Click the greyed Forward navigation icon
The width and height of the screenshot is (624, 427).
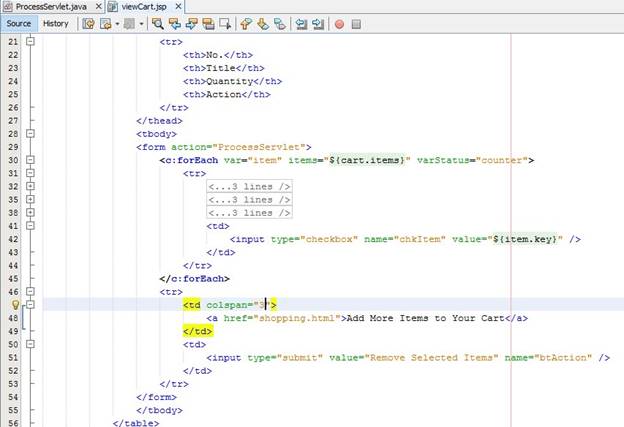[129, 24]
